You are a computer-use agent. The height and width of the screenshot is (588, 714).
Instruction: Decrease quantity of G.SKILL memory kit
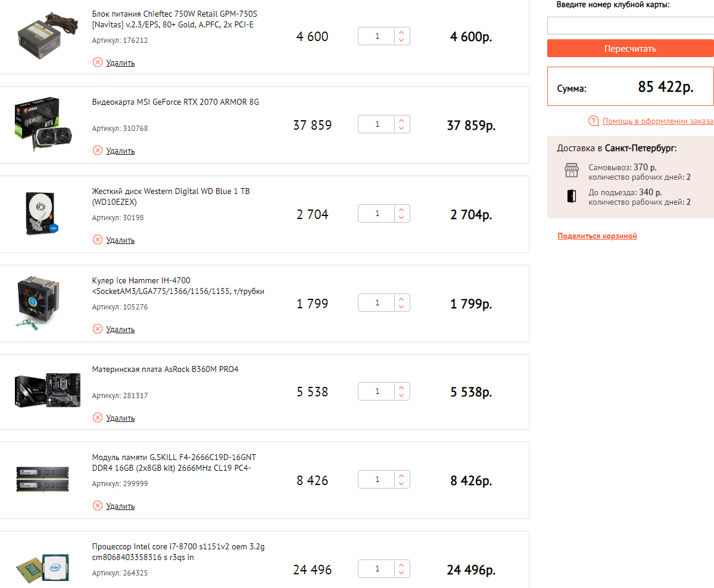[401, 484]
